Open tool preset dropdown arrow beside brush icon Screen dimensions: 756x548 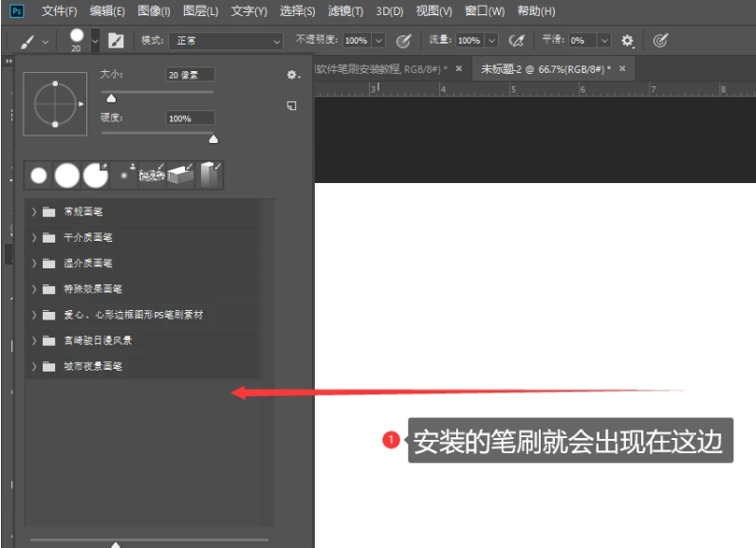click(x=46, y=42)
